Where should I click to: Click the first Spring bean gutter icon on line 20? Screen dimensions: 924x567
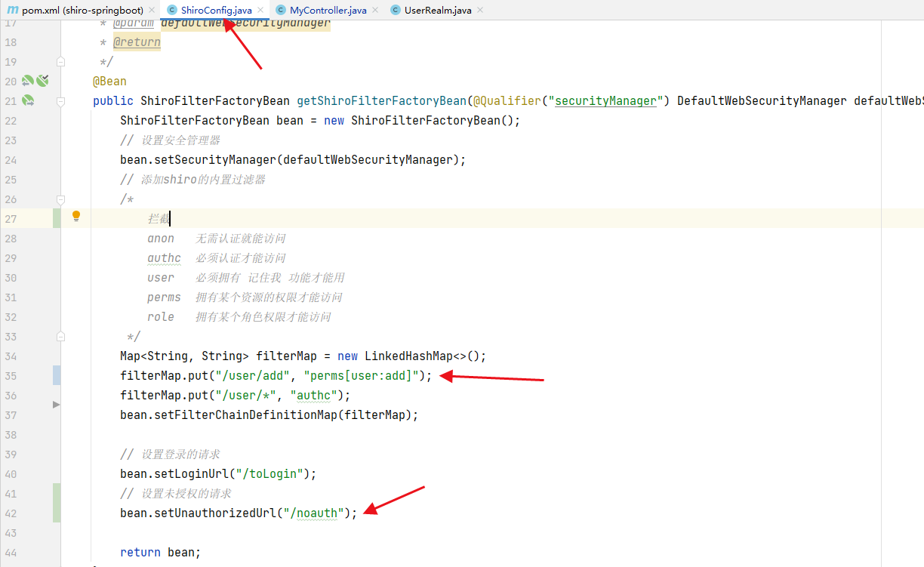coord(27,81)
